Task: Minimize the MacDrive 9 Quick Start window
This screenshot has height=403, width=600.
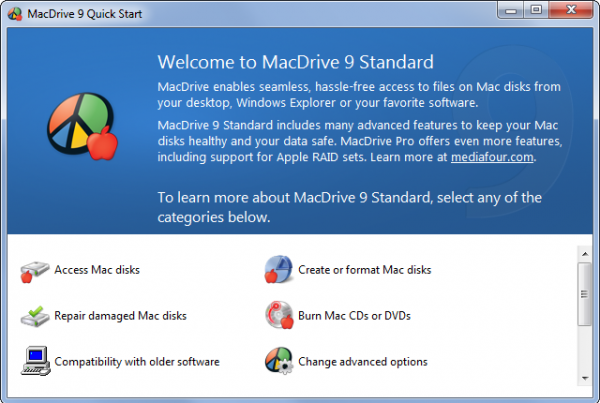Action: click(510, 10)
